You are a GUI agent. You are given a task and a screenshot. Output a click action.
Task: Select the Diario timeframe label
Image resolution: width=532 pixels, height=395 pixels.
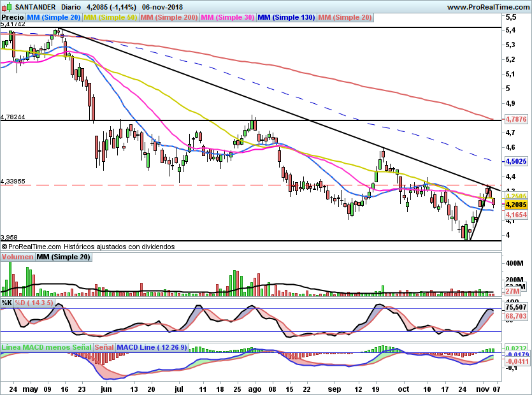pyautogui.click(x=71, y=7)
